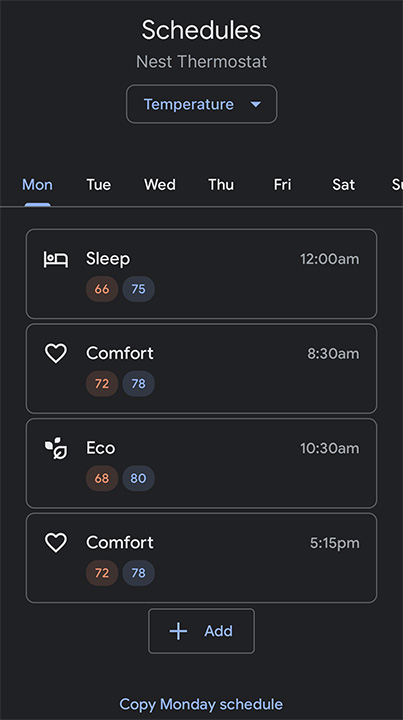The image size is (403, 720).
Task: Click the heart icon on 5:15pm Comfort
Action: (x=56, y=542)
